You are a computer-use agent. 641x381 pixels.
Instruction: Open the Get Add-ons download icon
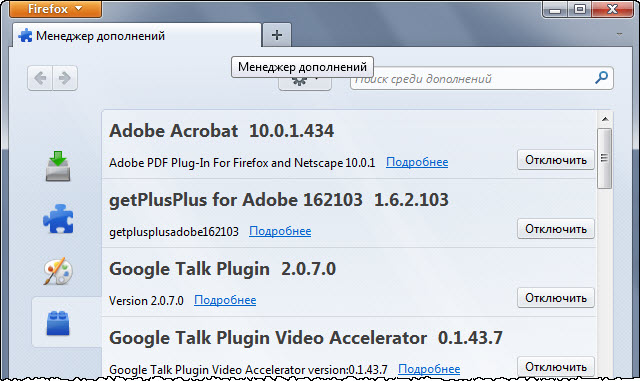coord(58,166)
